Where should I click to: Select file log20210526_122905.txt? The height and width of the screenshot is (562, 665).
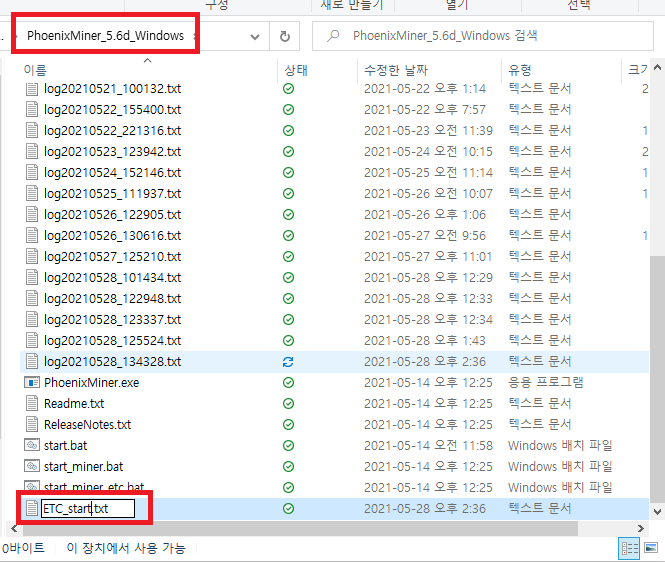tap(112, 215)
